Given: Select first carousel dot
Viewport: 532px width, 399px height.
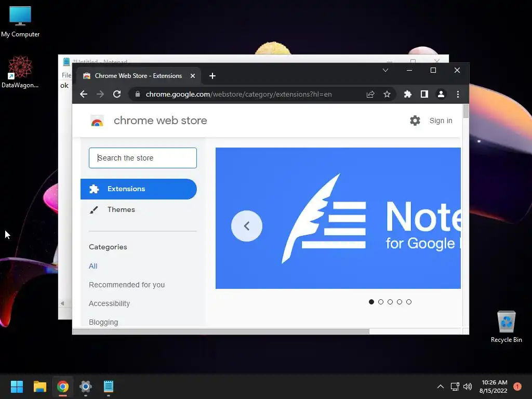Looking at the screenshot, I should coord(371,302).
